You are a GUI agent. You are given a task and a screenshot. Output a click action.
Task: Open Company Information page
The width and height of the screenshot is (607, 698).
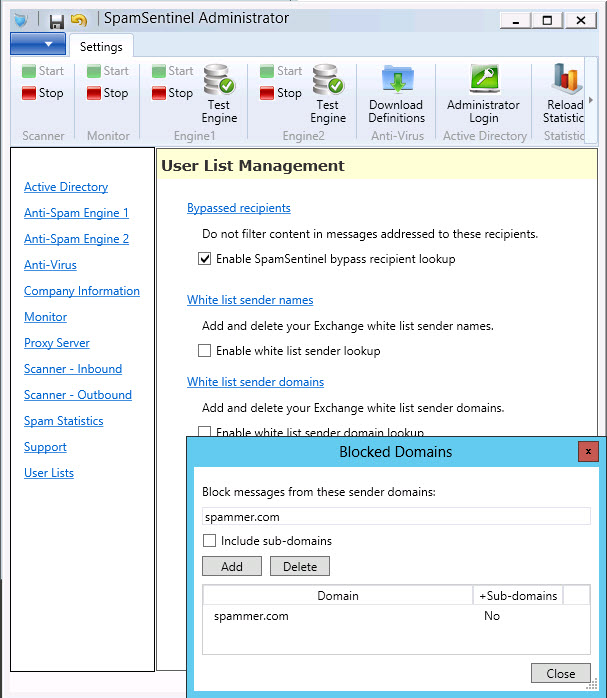point(82,291)
